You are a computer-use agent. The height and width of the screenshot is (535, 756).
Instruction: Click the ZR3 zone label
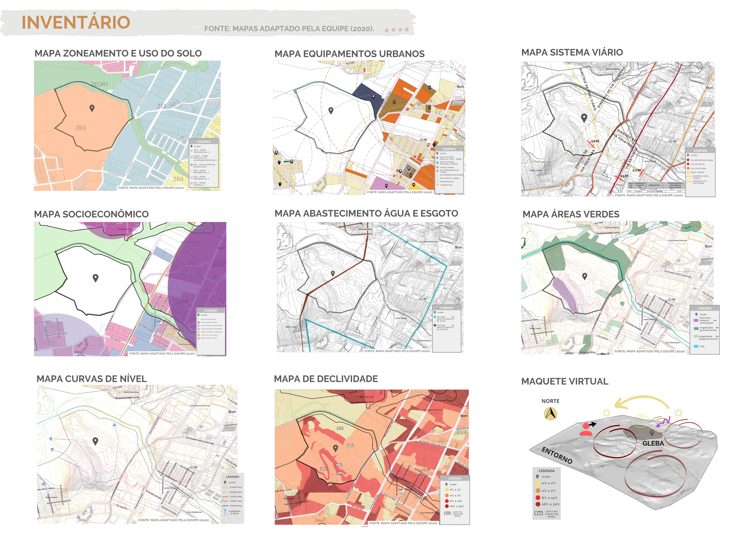pyautogui.click(x=81, y=128)
